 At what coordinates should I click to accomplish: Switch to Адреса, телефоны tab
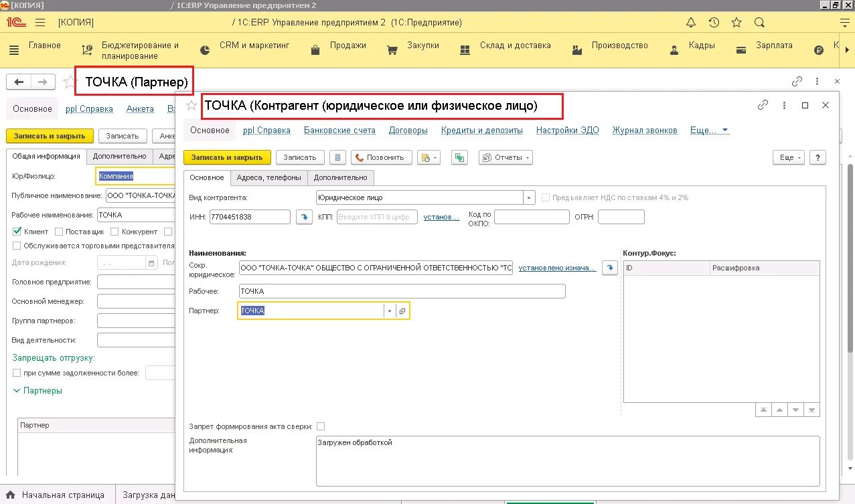pos(269,177)
